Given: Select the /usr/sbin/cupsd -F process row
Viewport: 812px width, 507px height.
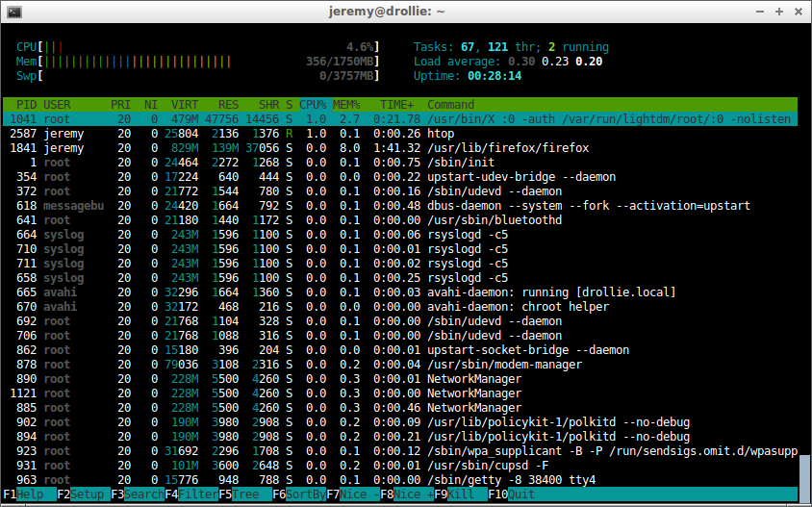Looking at the screenshot, I should point(400,465).
